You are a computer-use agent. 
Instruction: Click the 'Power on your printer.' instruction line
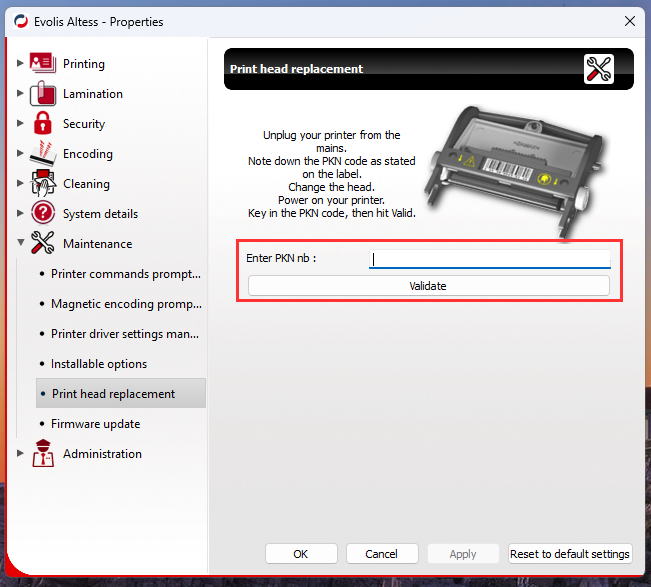click(x=331, y=200)
